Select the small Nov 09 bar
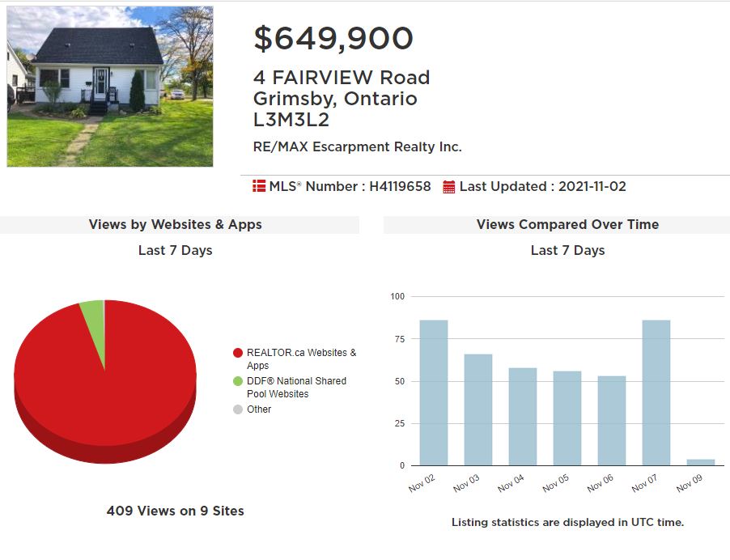Screen dimensions: 730x560 (x=701, y=462)
